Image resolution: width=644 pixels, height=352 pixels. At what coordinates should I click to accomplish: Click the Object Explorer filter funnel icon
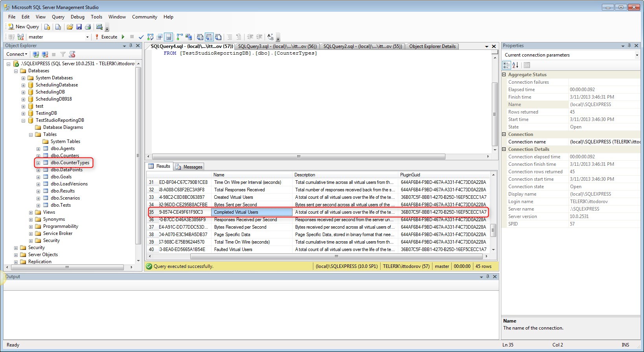(x=63, y=54)
